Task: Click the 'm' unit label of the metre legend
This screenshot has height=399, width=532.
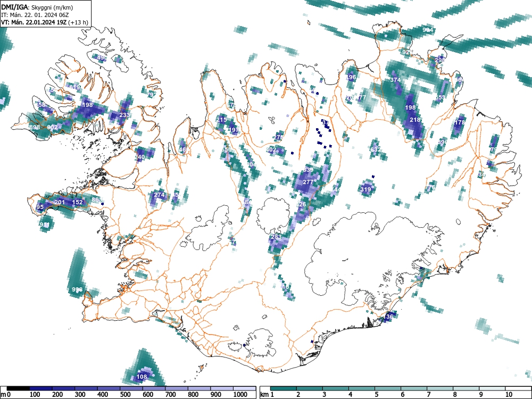Action: (x=3, y=395)
